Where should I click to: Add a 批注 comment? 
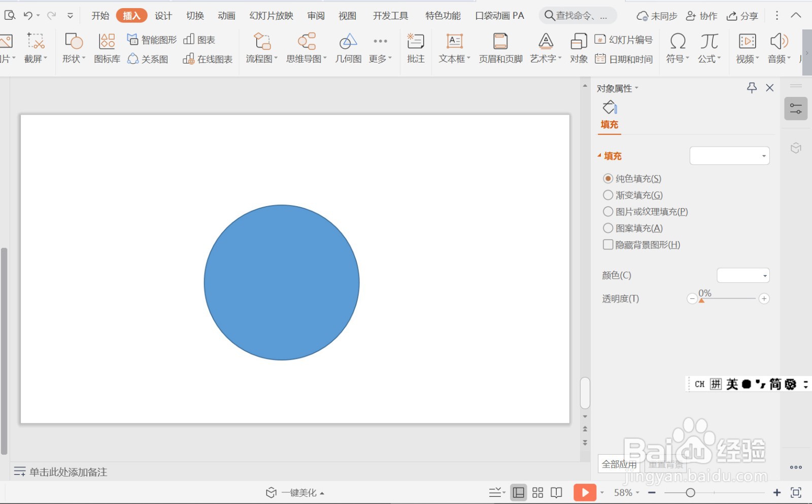pos(416,48)
